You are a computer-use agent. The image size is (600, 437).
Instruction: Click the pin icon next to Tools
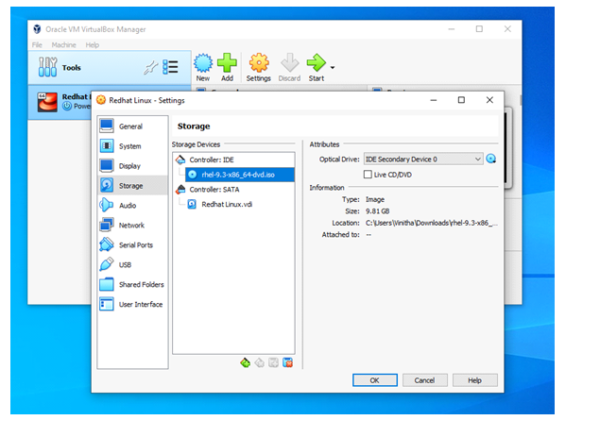pyautogui.click(x=151, y=67)
